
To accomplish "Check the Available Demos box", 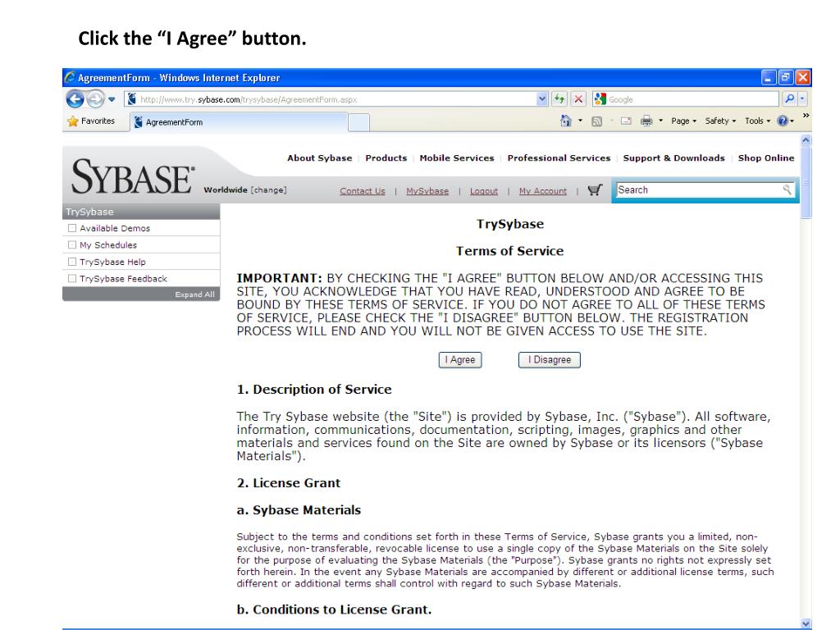I will [x=72, y=228].
